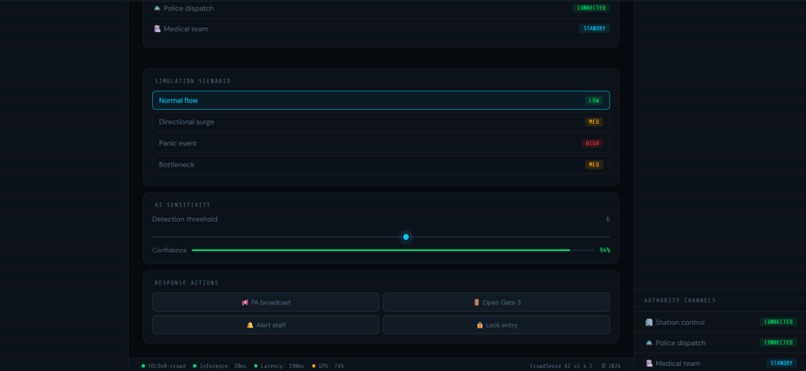Click the Detection threshold value 5

pos(608,219)
